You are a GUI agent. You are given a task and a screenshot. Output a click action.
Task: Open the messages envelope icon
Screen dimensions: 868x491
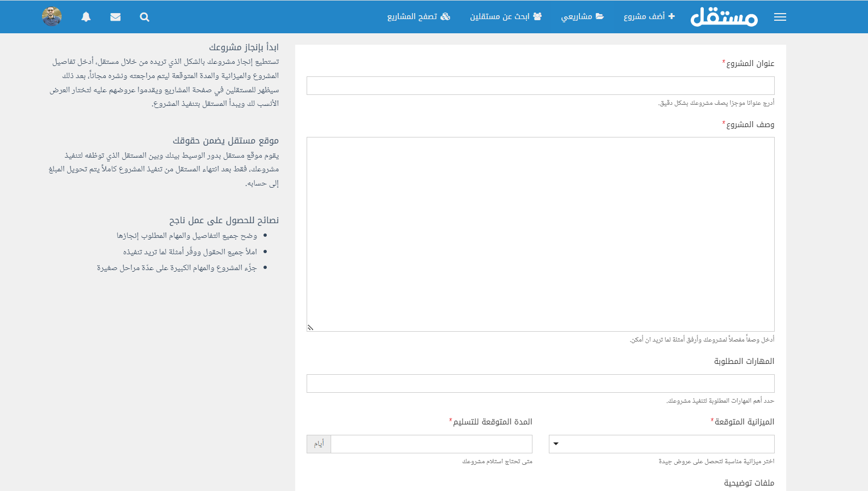click(115, 17)
